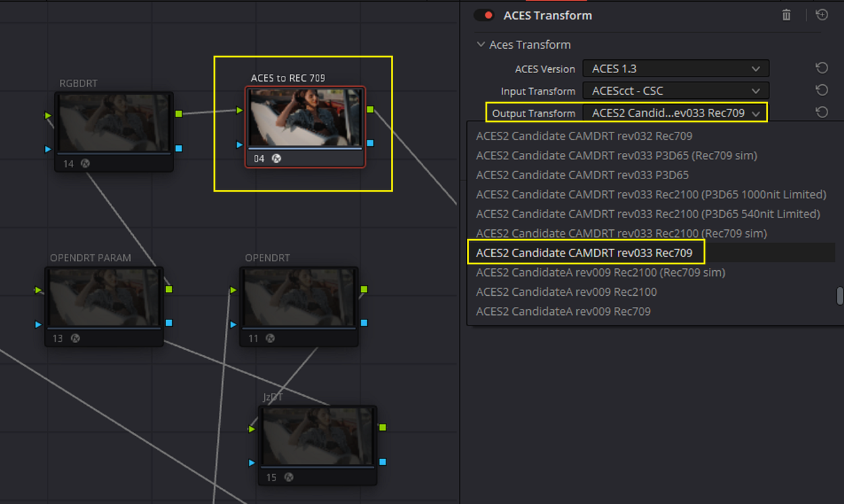Reset the ACES Version parameter

(822, 68)
